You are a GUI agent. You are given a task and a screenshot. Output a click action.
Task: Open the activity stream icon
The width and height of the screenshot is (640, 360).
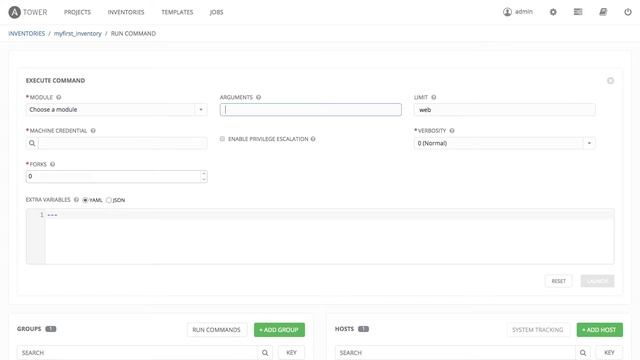click(578, 12)
